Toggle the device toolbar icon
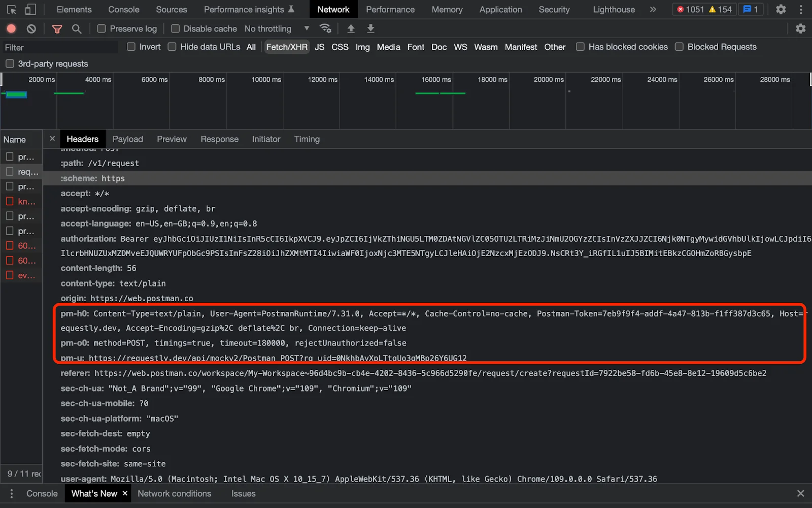This screenshot has width=812, height=508. tap(31, 9)
